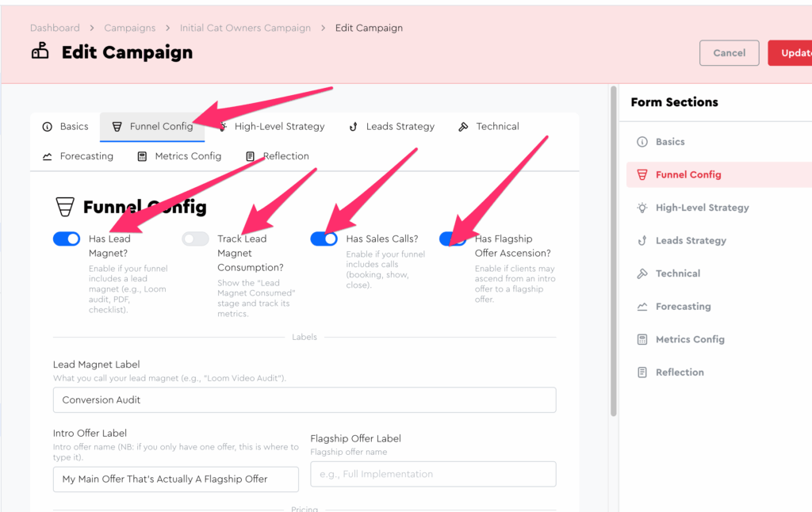Focus the Flagship Offer Label field
Viewport: 812px width, 512px height.
(433, 474)
